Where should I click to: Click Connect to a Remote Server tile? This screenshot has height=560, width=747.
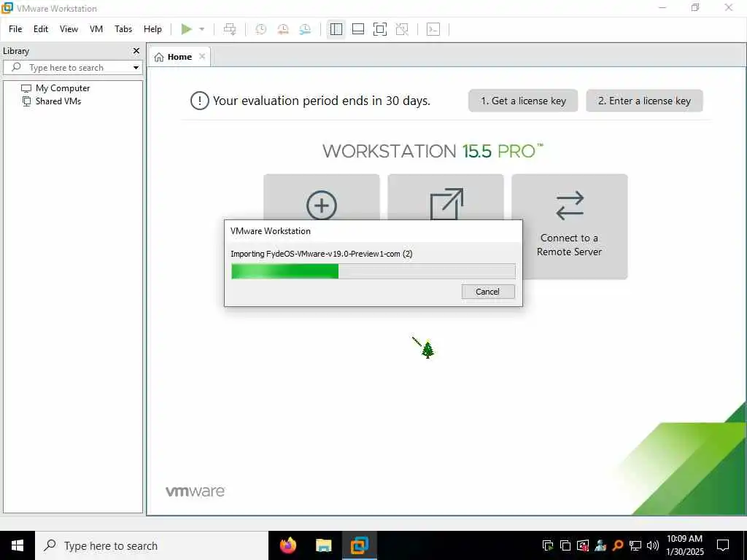[569, 227]
